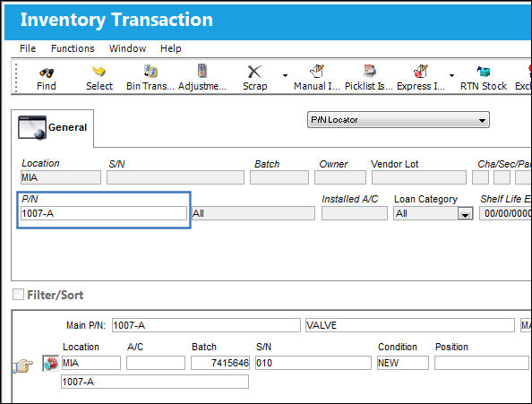Viewport: 532px width, 404px height.
Task: Click the Condition field NEW
Action: (403, 363)
